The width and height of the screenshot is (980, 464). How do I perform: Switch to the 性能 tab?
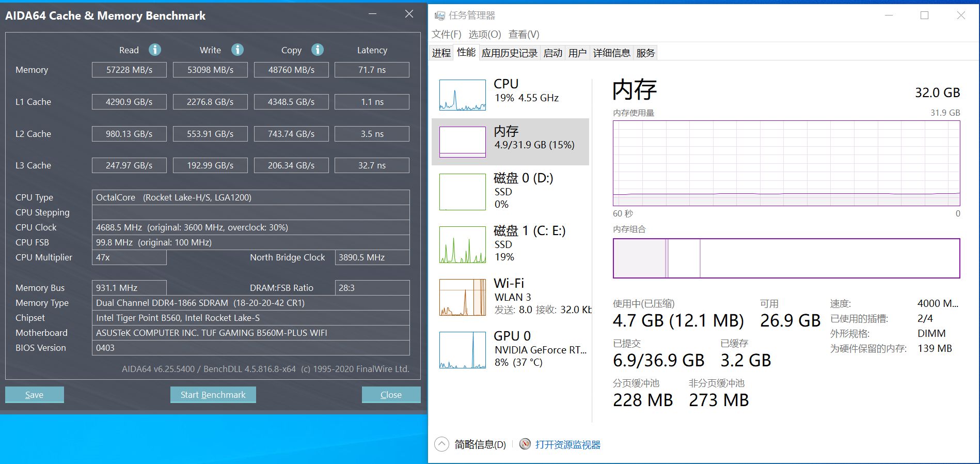click(x=466, y=52)
